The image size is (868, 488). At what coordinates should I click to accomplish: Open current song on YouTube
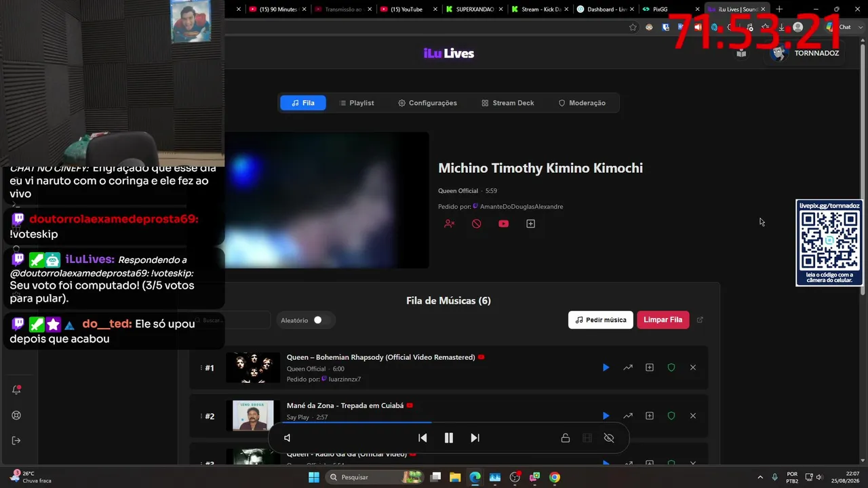[x=503, y=224]
